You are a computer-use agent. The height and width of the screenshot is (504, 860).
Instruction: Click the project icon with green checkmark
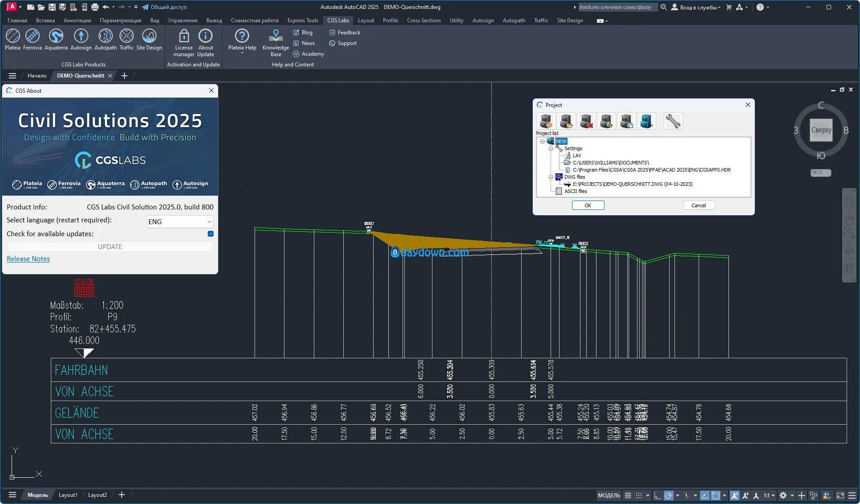pos(606,121)
